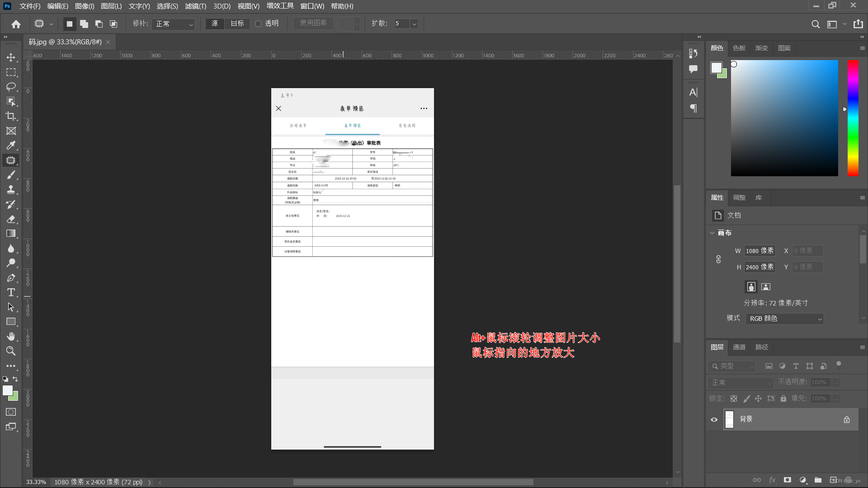Screen dimensions: 868x488
Task: Click the create new group folder icon
Action: click(x=818, y=480)
